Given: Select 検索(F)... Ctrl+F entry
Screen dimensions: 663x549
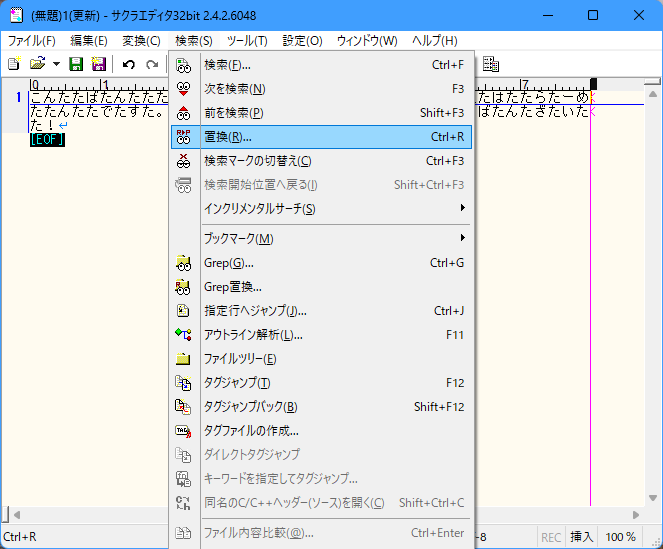Looking at the screenshot, I should coord(321,65).
